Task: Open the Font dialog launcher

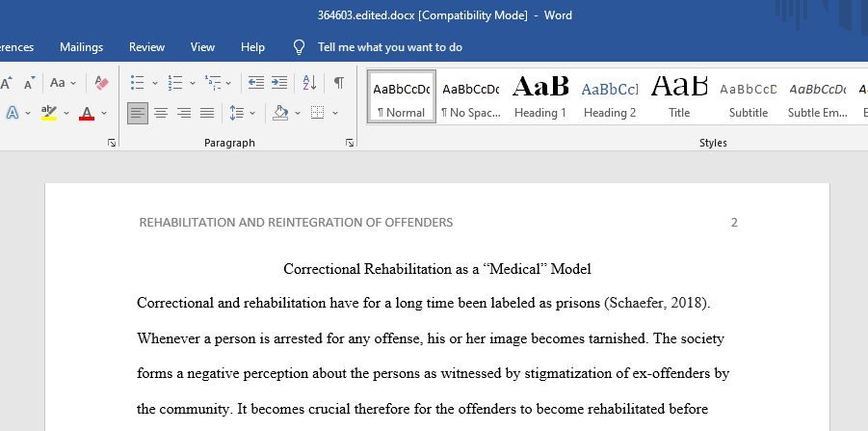Action: pos(112,143)
